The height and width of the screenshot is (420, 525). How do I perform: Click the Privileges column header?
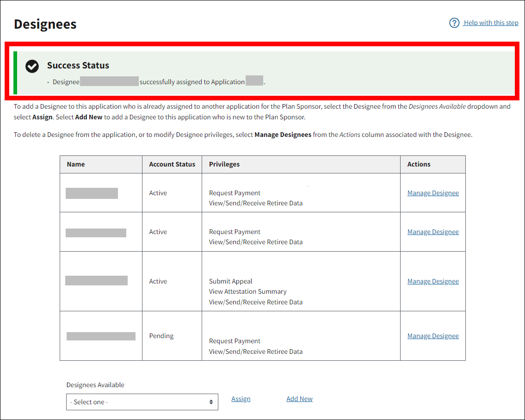tap(224, 164)
